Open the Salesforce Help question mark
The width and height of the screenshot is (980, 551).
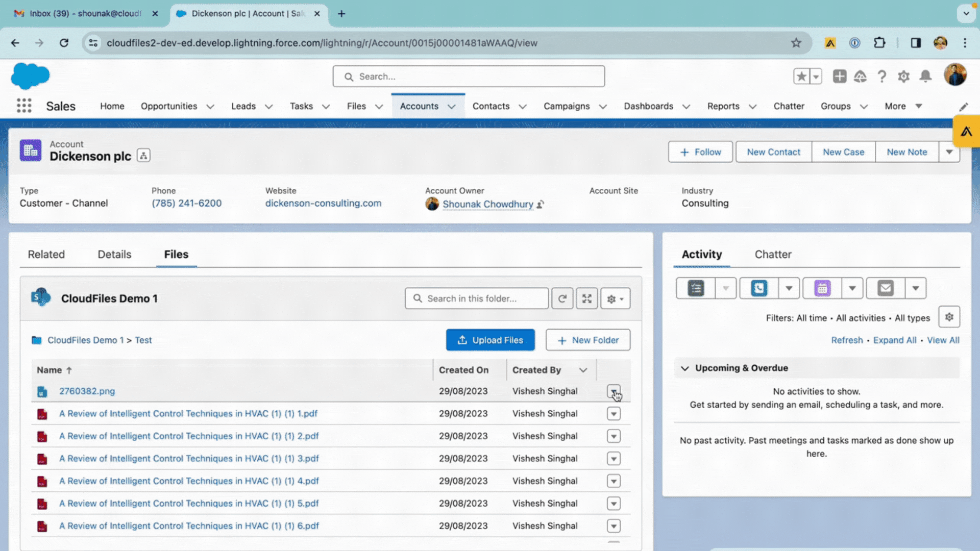pos(881,77)
